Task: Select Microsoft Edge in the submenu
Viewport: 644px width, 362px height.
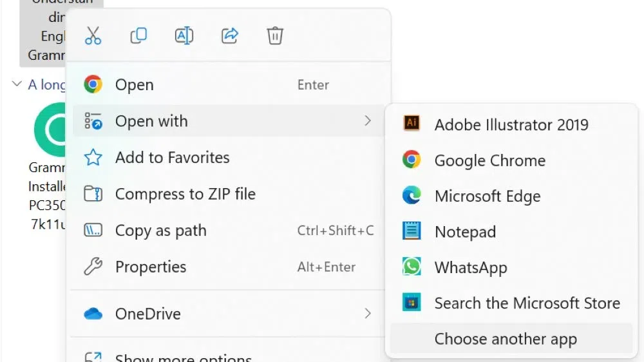Action: point(487,196)
